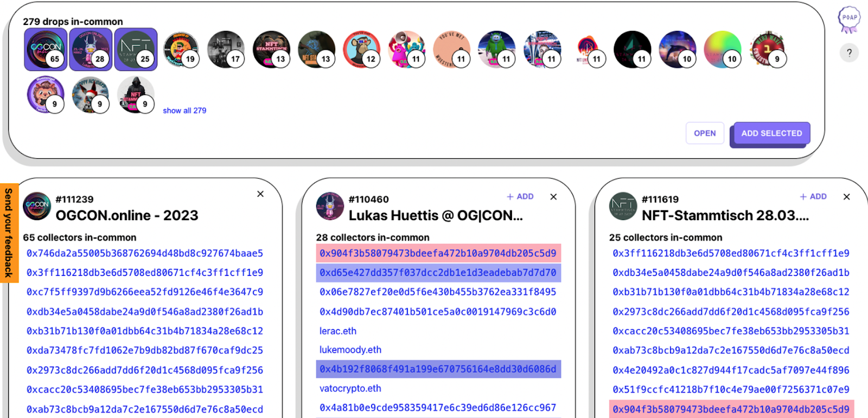Open collector vatocrypto.eth link
This screenshot has width=868, height=418.
[350, 389]
